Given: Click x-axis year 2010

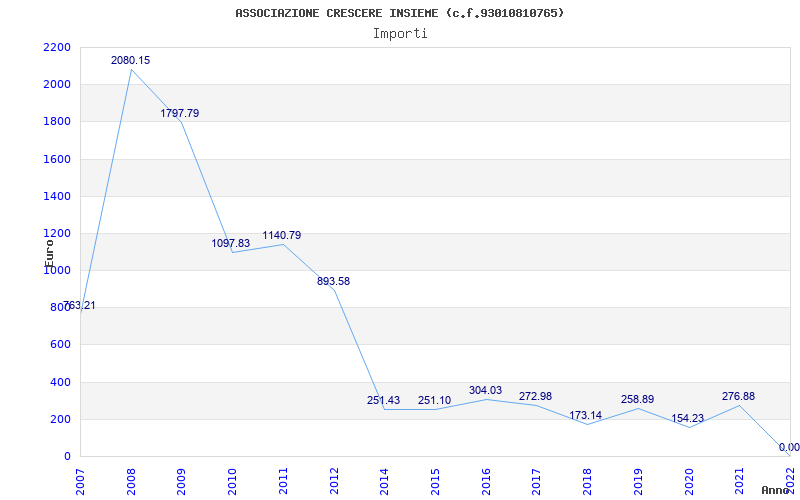Looking at the screenshot, I should click(232, 481).
